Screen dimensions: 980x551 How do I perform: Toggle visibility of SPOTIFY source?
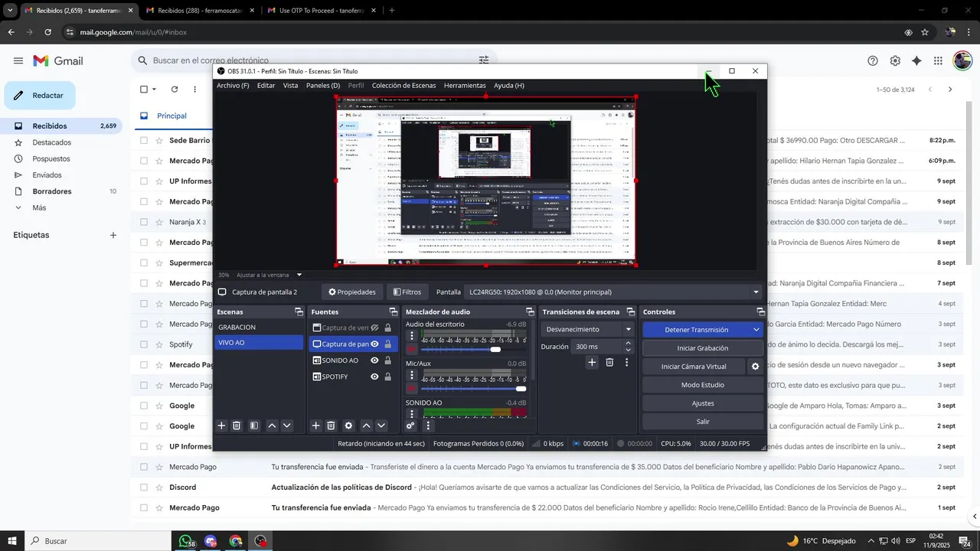coord(375,377)
